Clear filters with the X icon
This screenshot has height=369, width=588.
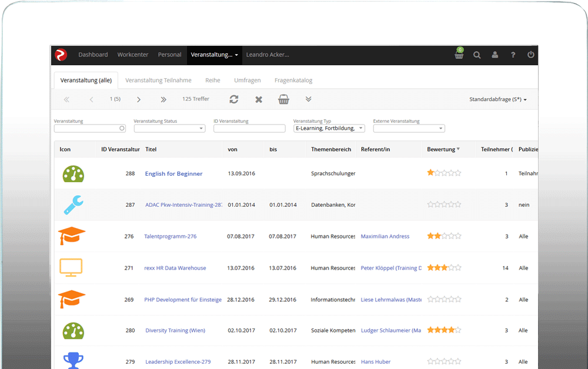point(259,99)
